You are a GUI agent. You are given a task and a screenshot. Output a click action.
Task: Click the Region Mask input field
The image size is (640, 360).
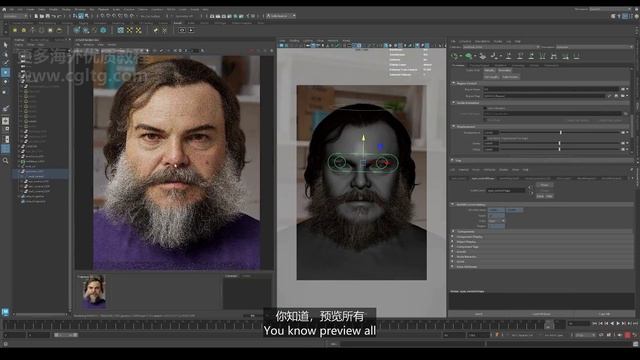coord(551,89)
